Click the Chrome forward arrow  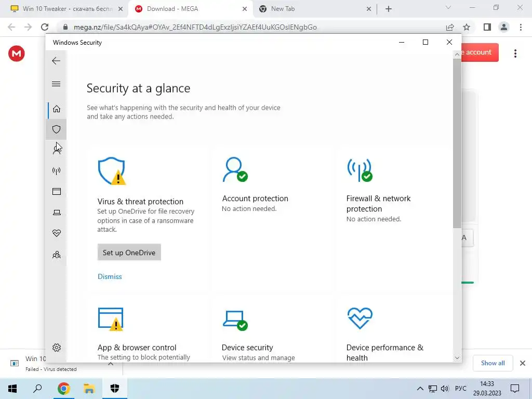point(28,27)
